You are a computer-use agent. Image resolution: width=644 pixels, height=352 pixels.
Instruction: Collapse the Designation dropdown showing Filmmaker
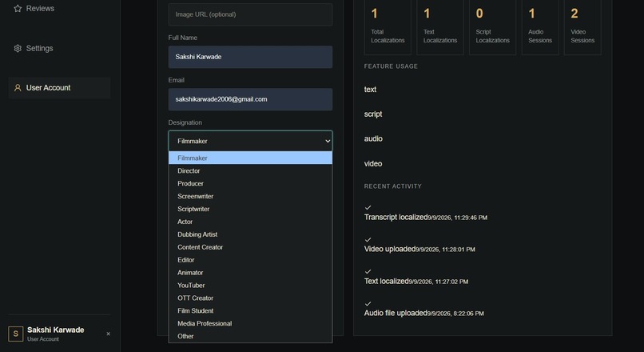pyautogui.click(x=250, y=141)
